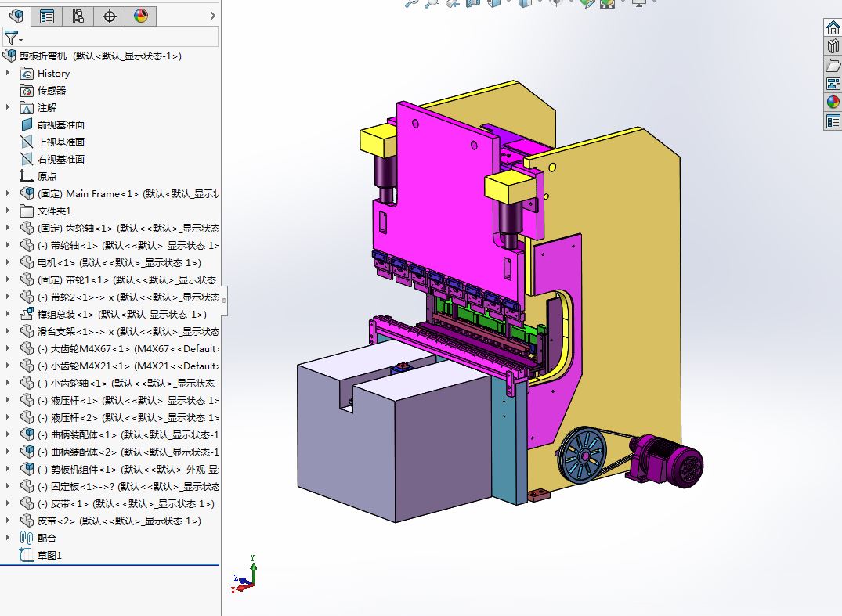Expand the 液压杆<2> component

(x=8, y=417)
